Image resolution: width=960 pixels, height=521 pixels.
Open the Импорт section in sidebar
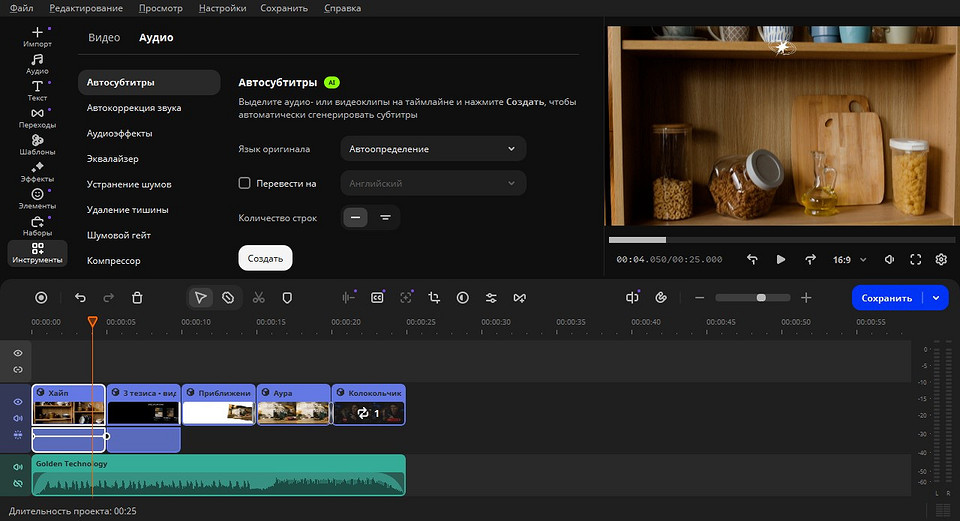pos(37,36)
